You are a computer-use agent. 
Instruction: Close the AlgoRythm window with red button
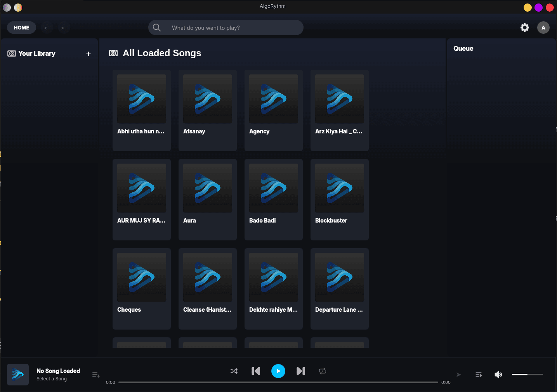550,7
